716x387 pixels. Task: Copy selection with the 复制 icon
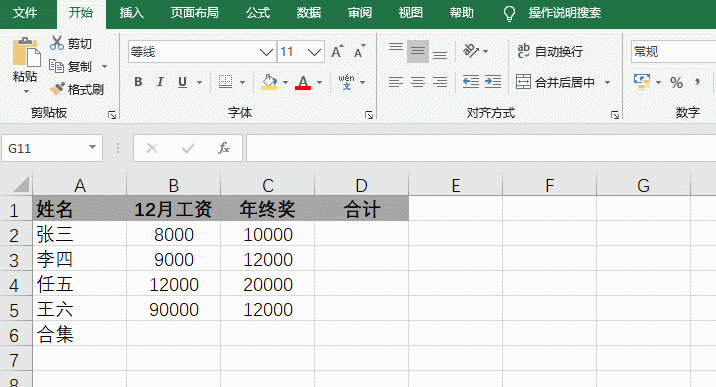coord(57,67)
